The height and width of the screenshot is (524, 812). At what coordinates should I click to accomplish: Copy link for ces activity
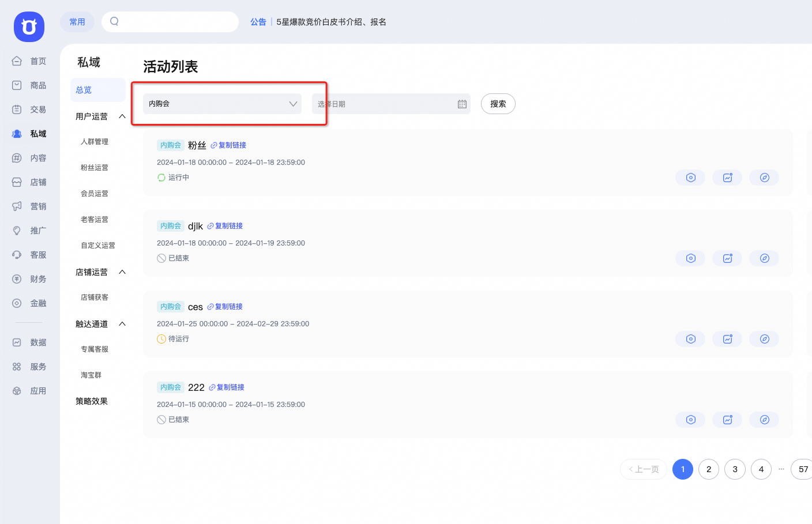pos(225,307)
